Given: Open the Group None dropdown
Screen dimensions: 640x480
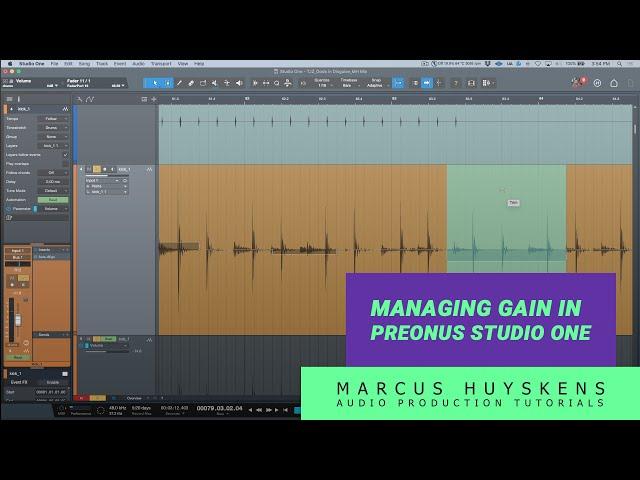Looking at the screenshot, I should (x=53, y=137).
